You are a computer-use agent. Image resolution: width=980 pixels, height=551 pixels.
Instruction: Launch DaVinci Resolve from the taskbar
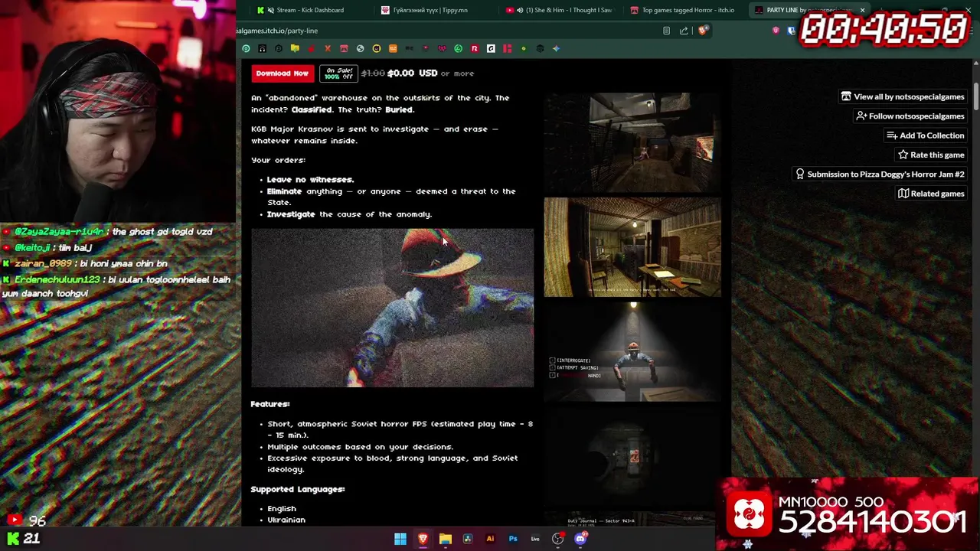click(468, 539)
